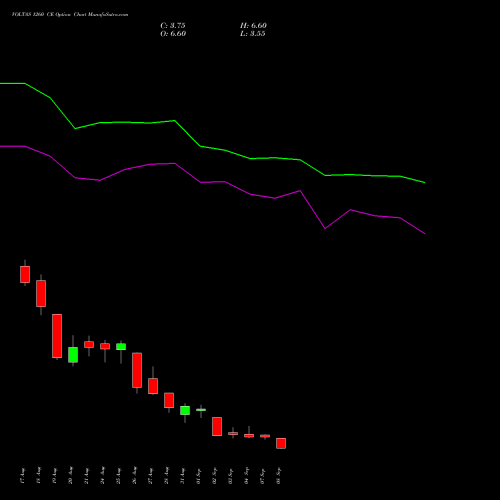The height and width of the screenshot is (500, 500).
Task: Select the '24 Aug' date label
Action: click(103, 476)
